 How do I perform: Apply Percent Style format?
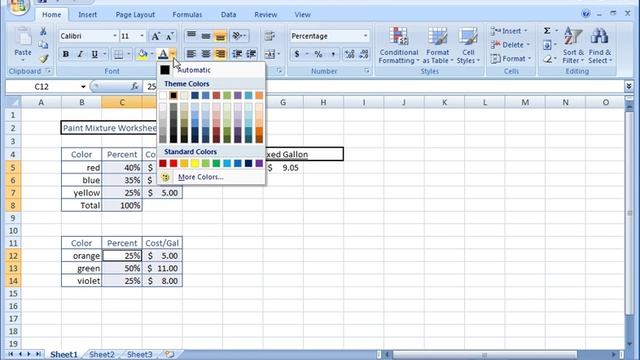point(318,54)
